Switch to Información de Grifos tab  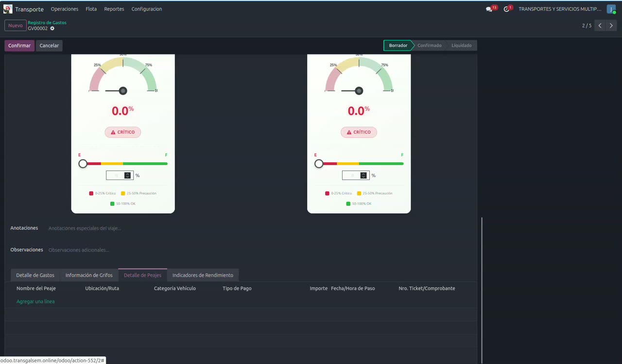[x=89, y=275]
